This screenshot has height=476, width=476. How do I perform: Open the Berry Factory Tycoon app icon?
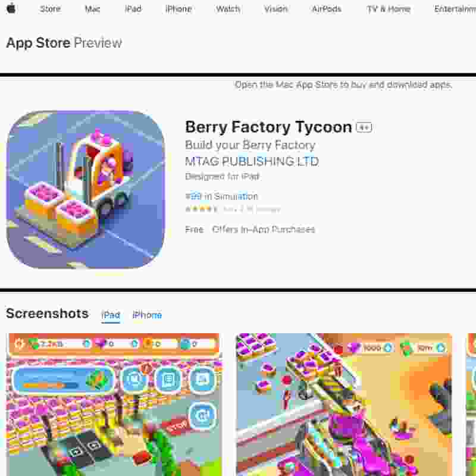[86, 189]
